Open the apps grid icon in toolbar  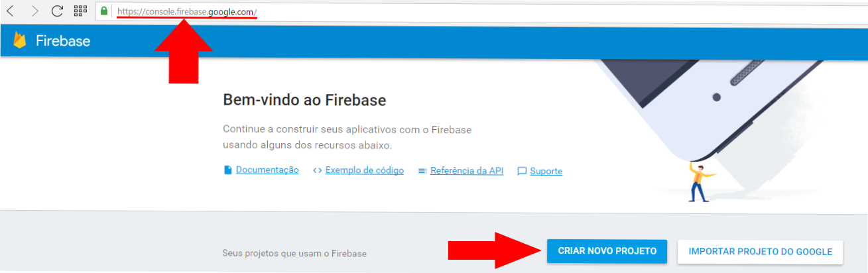click(81, 11)
